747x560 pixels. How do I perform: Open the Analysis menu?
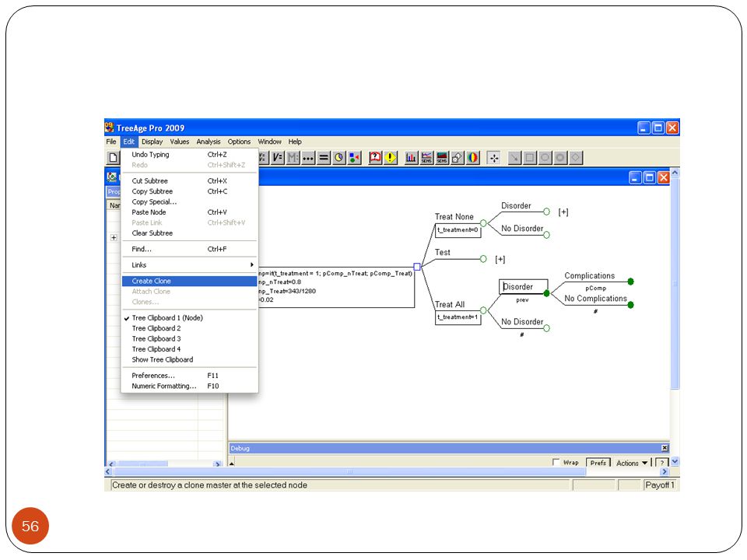click(x=209, y=142)
